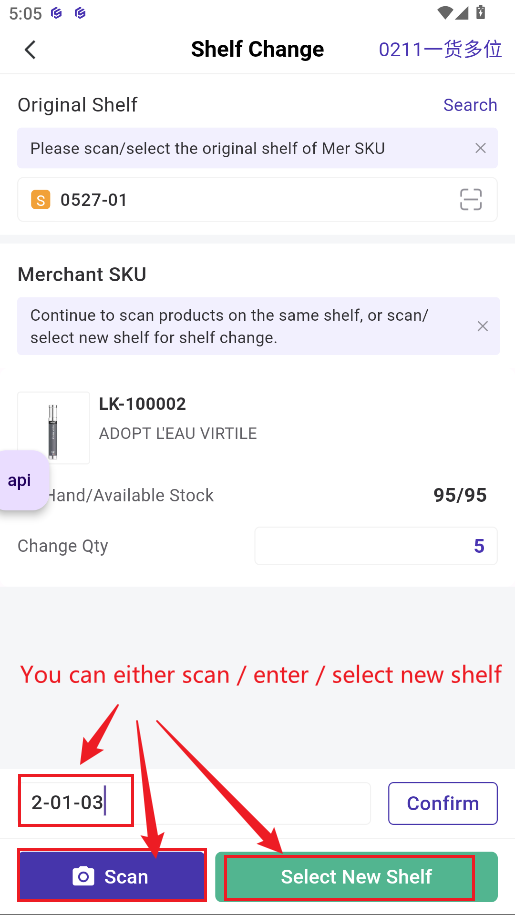This screenshot has width=515, height=915.
Task: Tap the orange S shelf badge icon
Action: point(40,200)
